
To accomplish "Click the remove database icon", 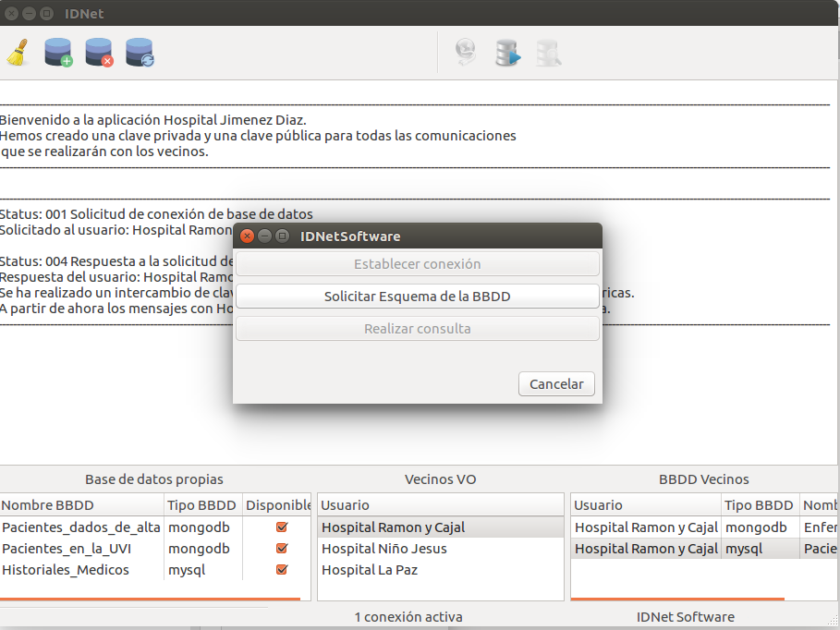I will (x=99, y=53).
